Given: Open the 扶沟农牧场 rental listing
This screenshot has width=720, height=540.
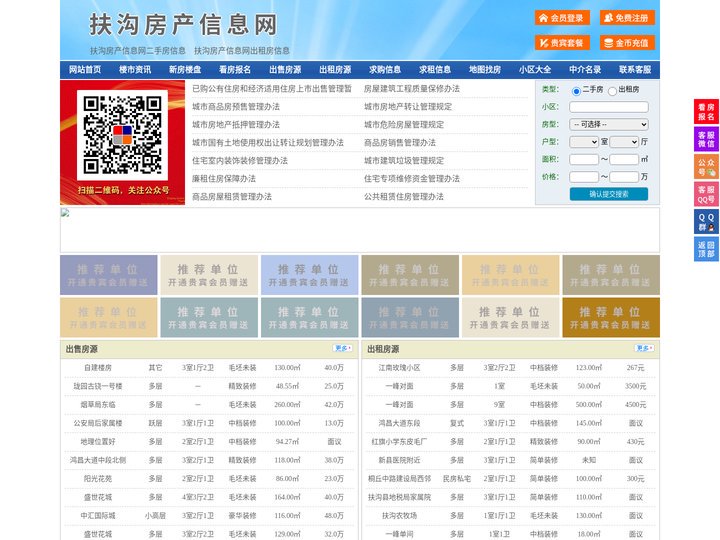Looking at the screenshot, I should point(399,516).
